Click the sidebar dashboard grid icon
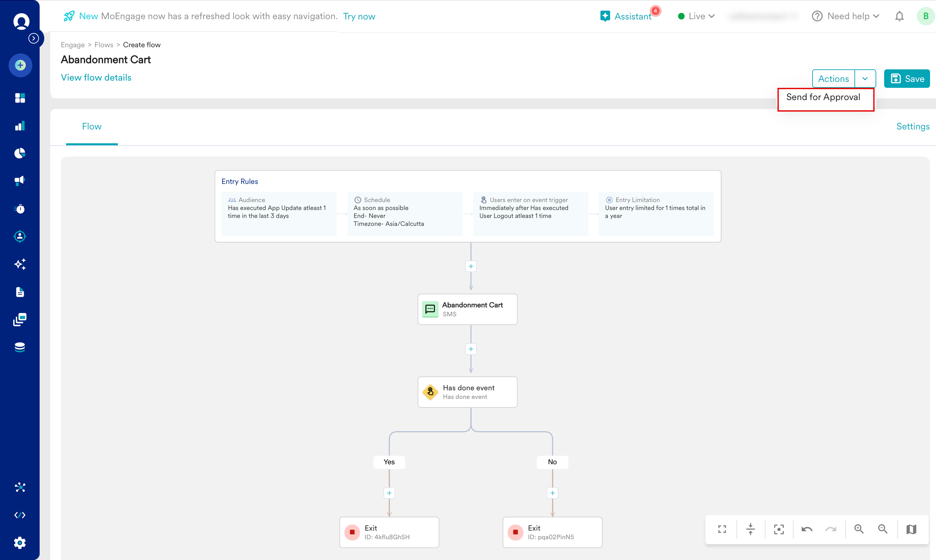The width and height of the screenshot is (936, 560). [x=19, y=98]
